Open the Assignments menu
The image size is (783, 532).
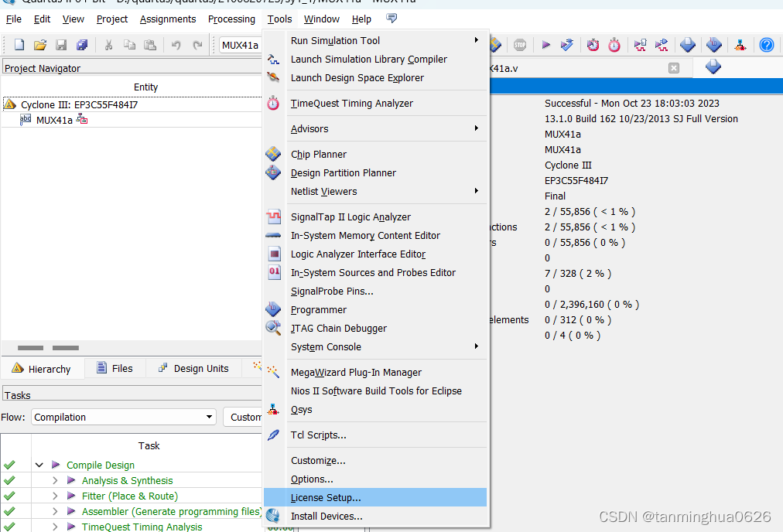[168, 19]
